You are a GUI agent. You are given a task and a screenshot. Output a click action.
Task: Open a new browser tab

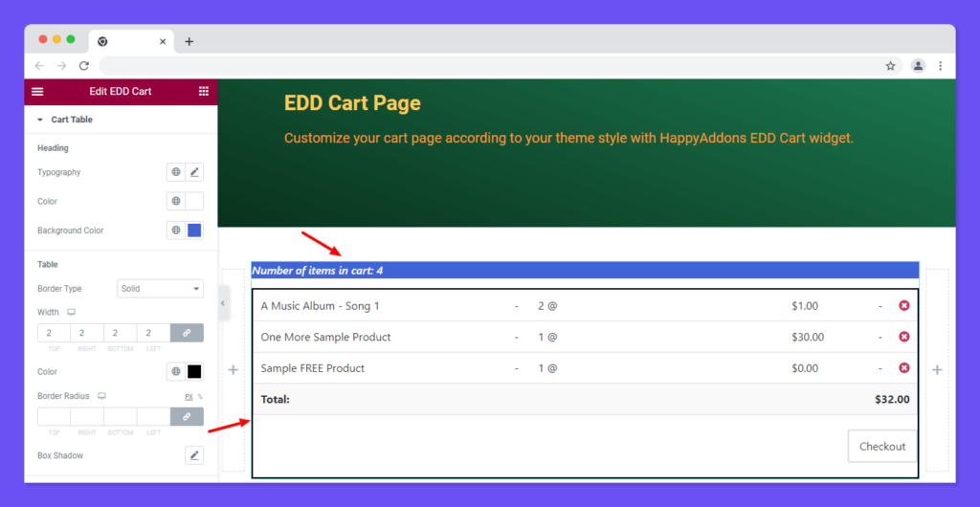(189, 42)
